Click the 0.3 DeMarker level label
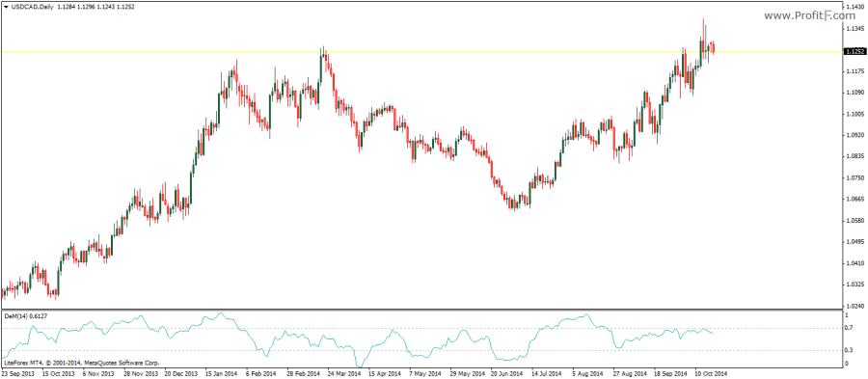Screen dimensions: 868x379 (848, 350)
